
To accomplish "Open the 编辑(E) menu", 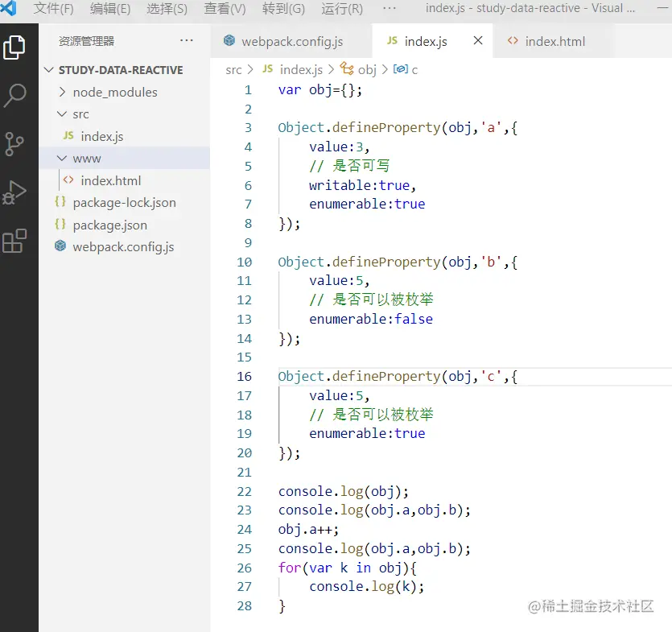I will pyautogui.click(x=110, y=9).
